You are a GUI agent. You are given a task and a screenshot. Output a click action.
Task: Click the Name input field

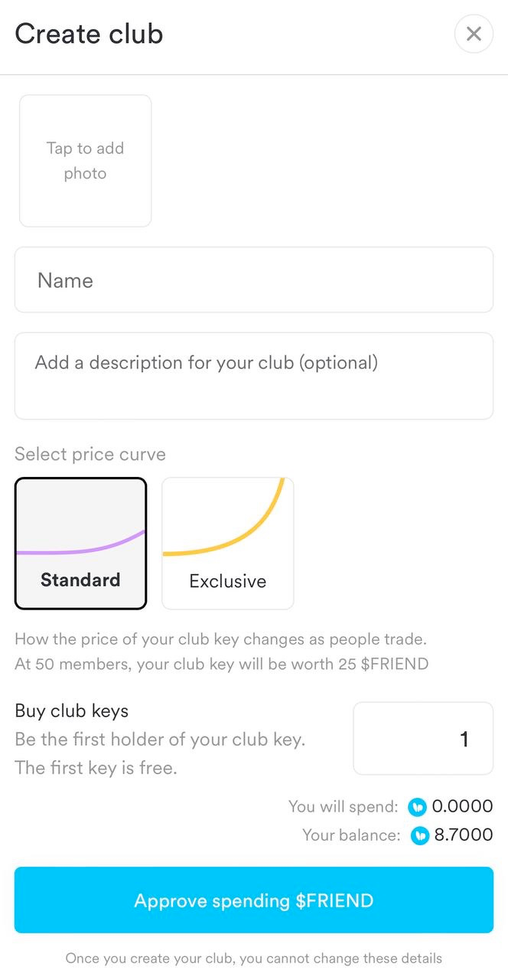253,280
